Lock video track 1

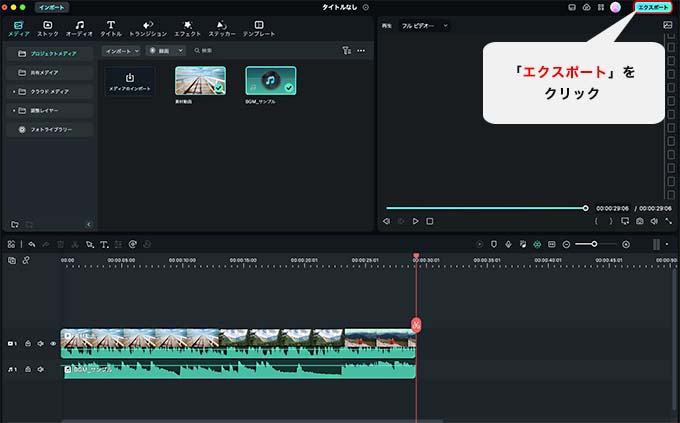coord(28,344)
